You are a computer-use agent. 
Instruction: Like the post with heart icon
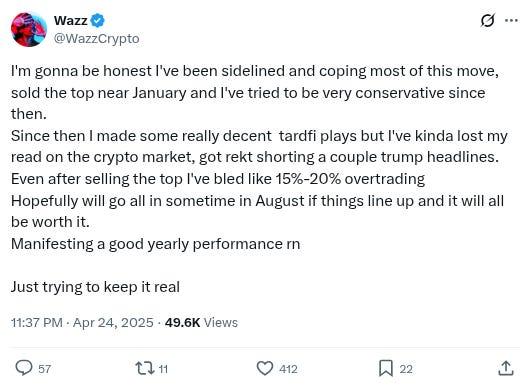point(265,368)
